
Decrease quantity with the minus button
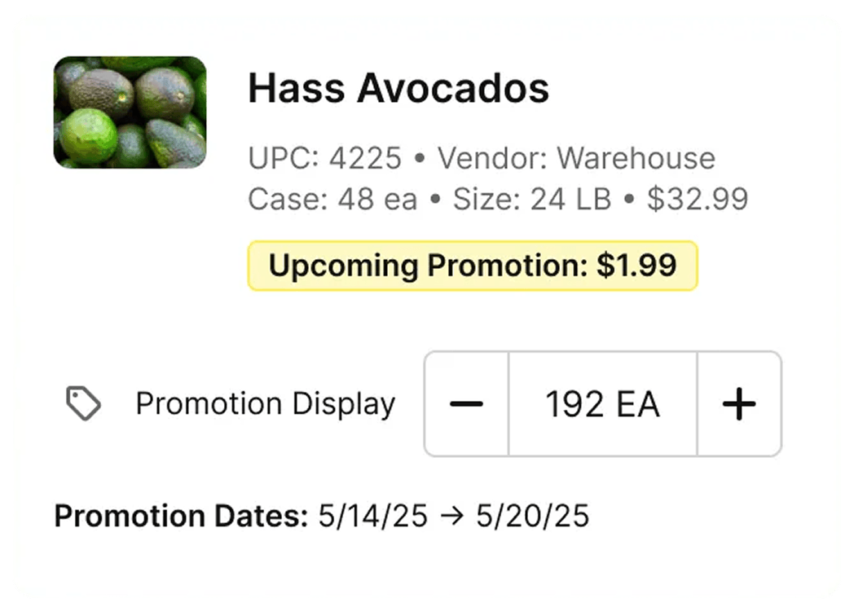pos(466,404)
